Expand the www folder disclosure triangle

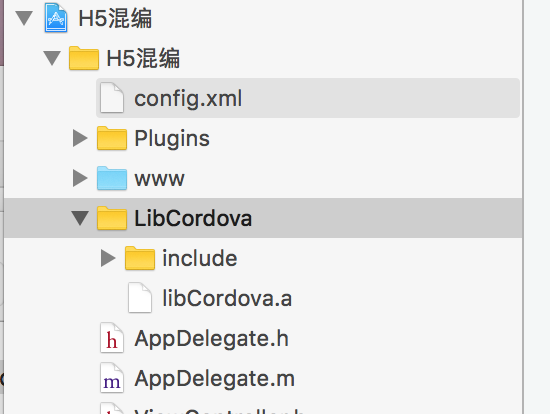tap(80, 178)
